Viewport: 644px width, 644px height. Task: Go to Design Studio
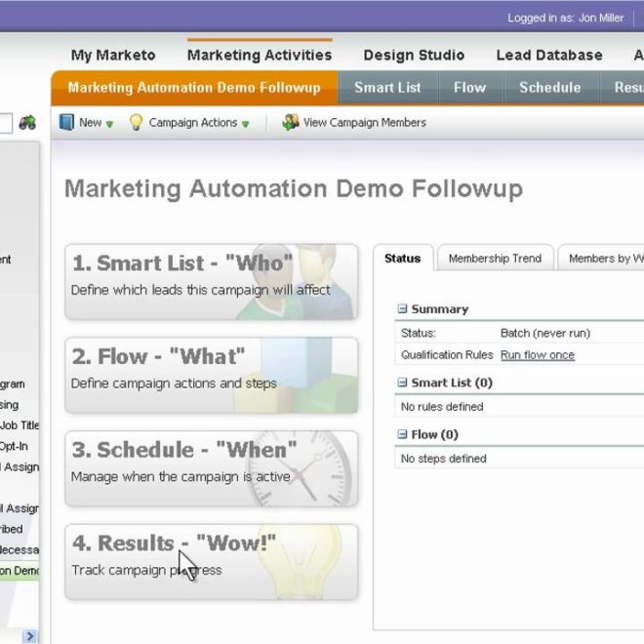[414, 55]
